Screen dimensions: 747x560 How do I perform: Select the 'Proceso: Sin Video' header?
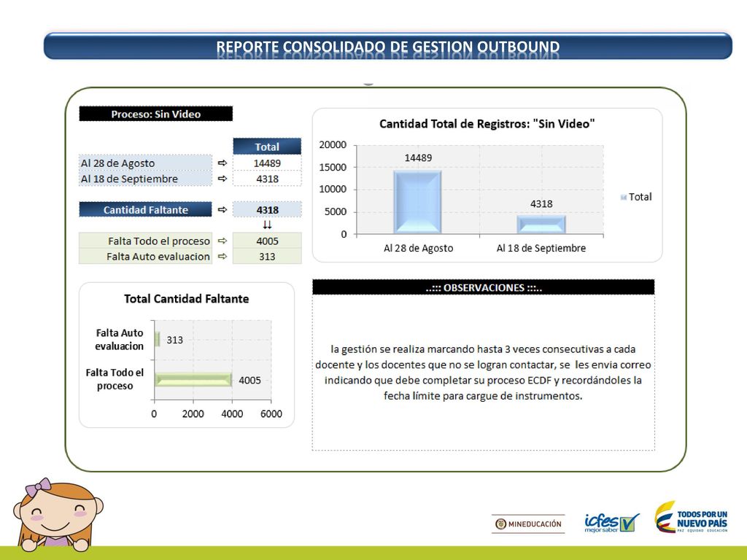[156, 114]
